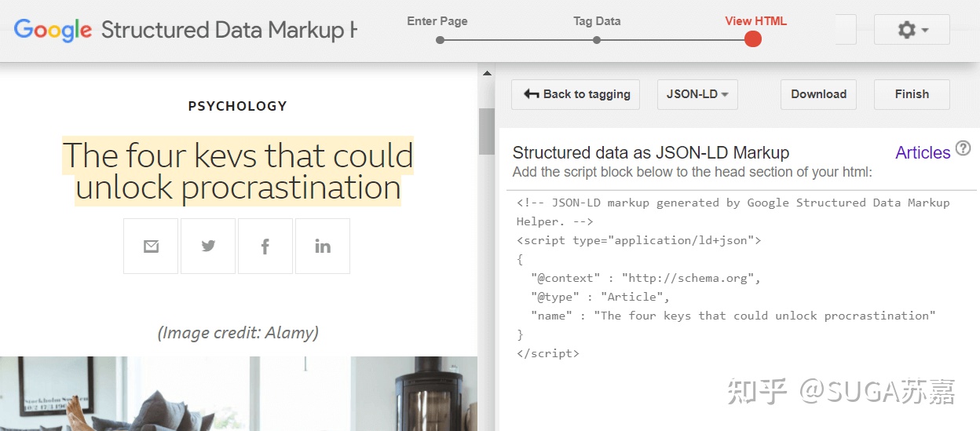Share article via email icon

[151, 246]
